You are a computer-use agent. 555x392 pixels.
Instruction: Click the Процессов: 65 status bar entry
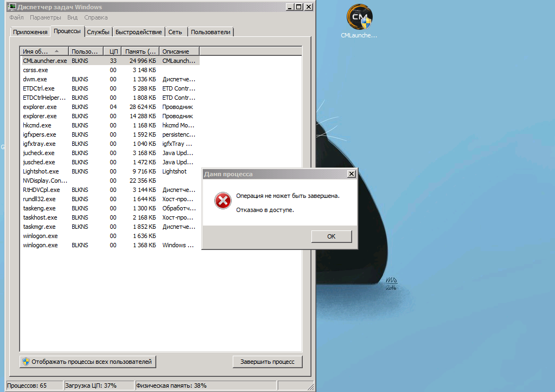tap(35, 385)
